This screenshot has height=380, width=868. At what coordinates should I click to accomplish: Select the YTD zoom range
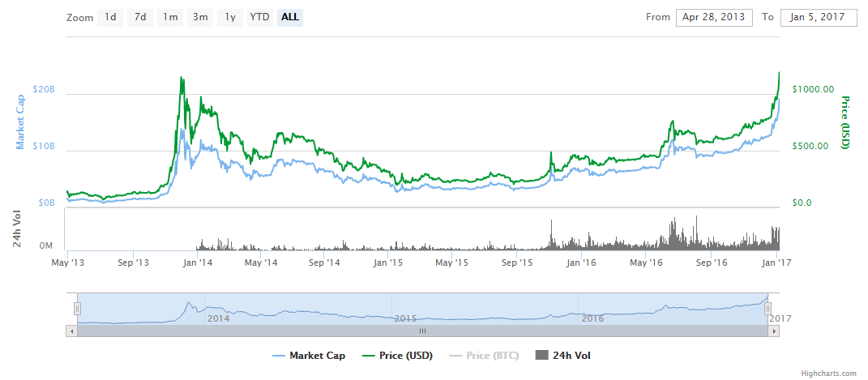(259, 17)
